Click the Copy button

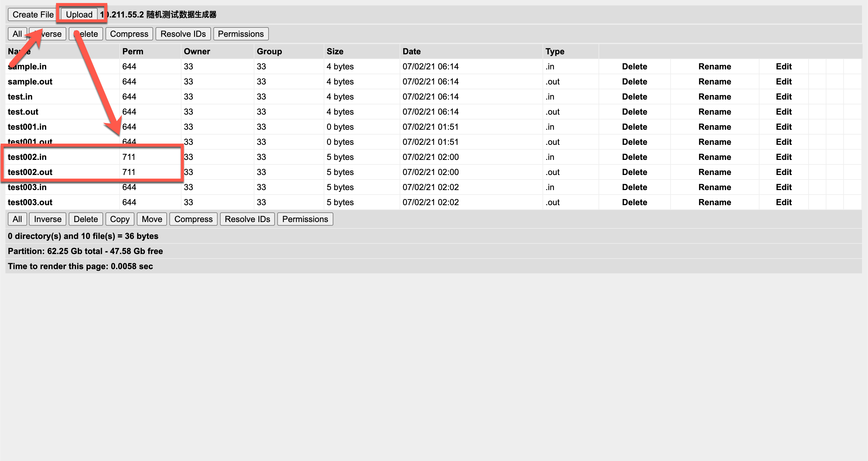click(x=120, y=219)
